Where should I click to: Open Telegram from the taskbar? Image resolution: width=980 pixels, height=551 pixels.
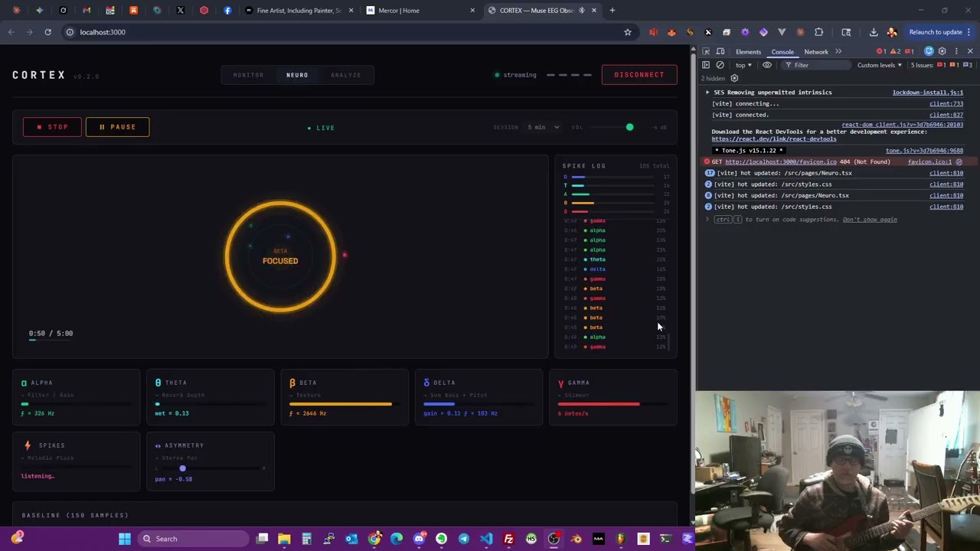[x=464, y=539]
